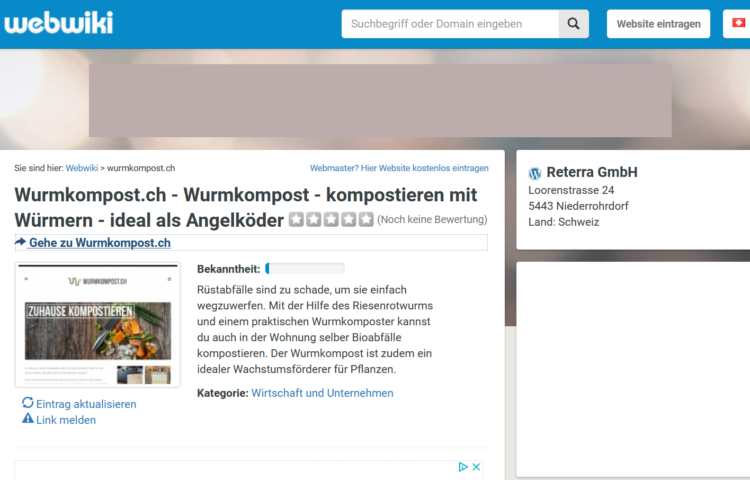Click the second rating star

[x=314, y=219]
